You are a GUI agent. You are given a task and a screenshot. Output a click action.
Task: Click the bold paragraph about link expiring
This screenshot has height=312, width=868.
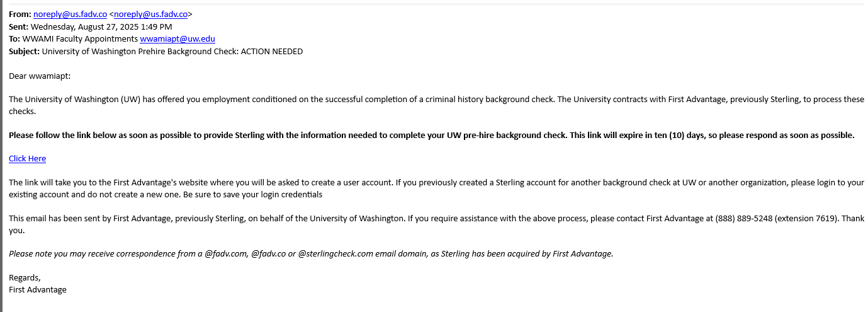point(431,135)
